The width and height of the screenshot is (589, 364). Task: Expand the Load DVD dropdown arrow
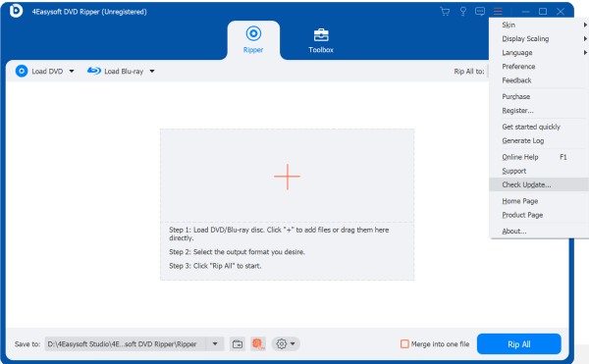[72, 71]
